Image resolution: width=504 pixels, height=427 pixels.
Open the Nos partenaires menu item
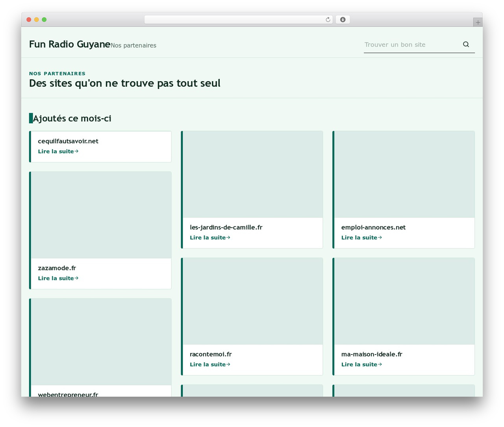pyautogui.click(x=133, y=45)
